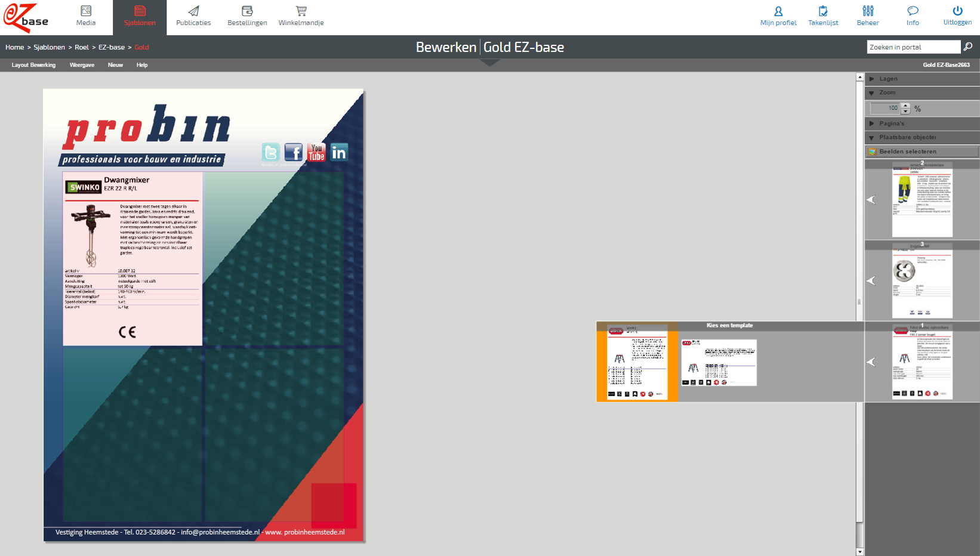The height and width of the screenshot is (556, 980).
Task: Click the Facebook icon on the flyer
Action: (293, 153)
